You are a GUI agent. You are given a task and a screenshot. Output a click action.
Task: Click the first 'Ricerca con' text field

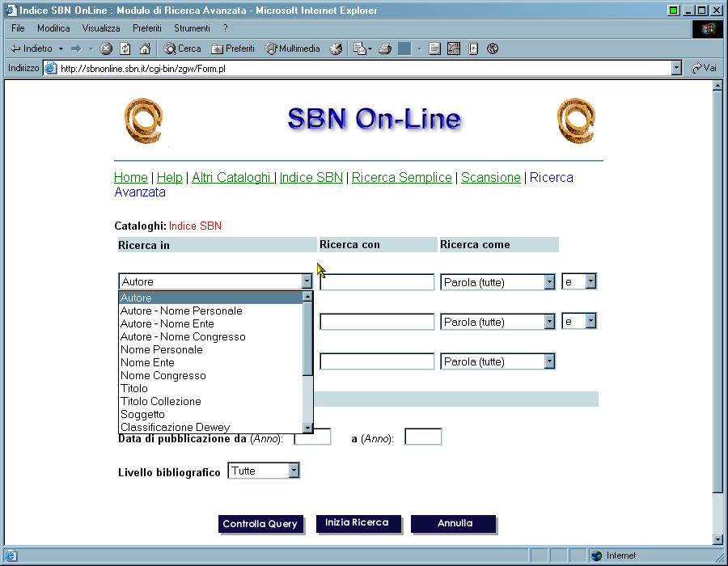(x=377, y=282)
